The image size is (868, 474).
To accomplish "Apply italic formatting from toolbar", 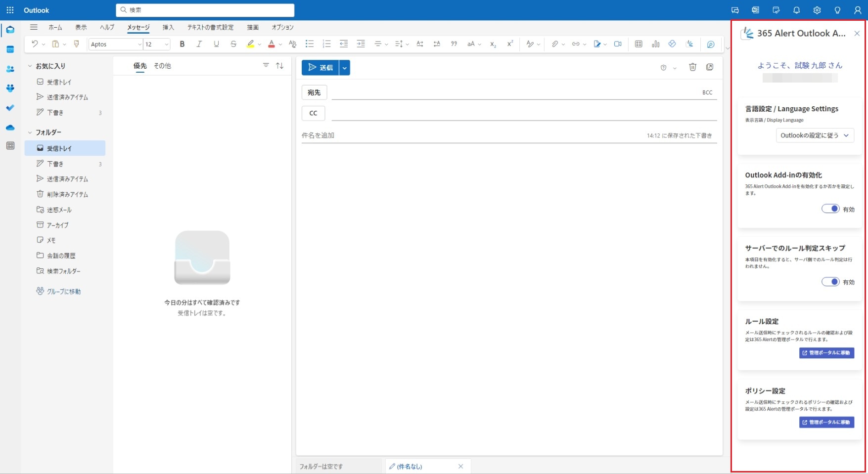I will click(x=199, y=44).
